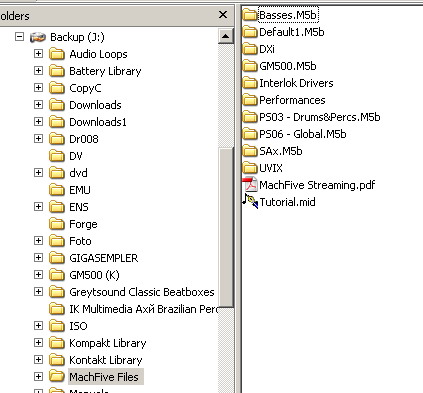
Task: Click the PDF icon of MachFive Streaming
Action: point(250,185)
